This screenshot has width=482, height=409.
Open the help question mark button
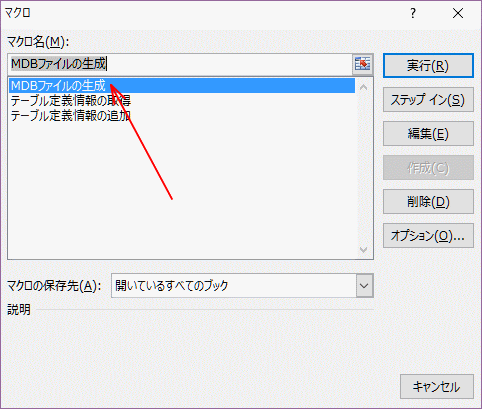click(x=413, y=13)
